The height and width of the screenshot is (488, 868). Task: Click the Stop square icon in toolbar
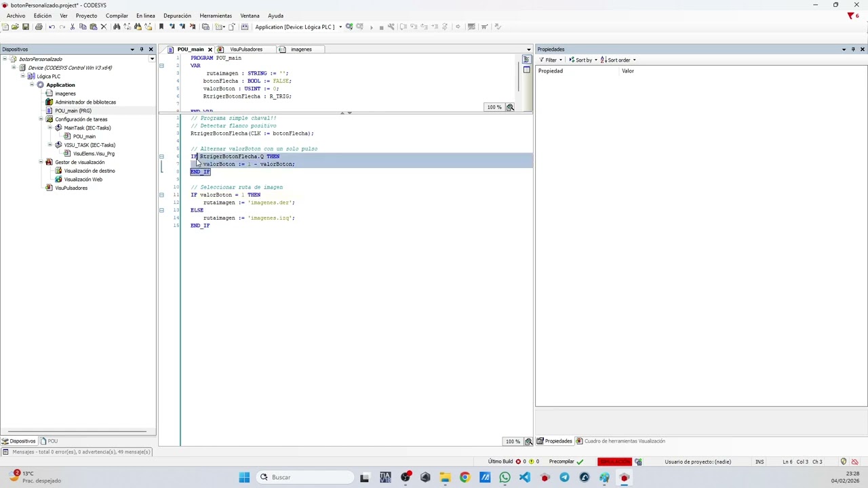coord(381,26)
